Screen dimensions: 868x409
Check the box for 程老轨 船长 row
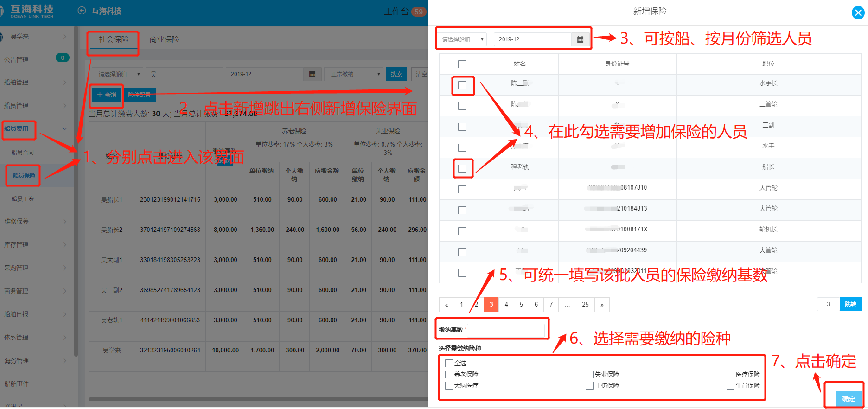pos(462,168)
